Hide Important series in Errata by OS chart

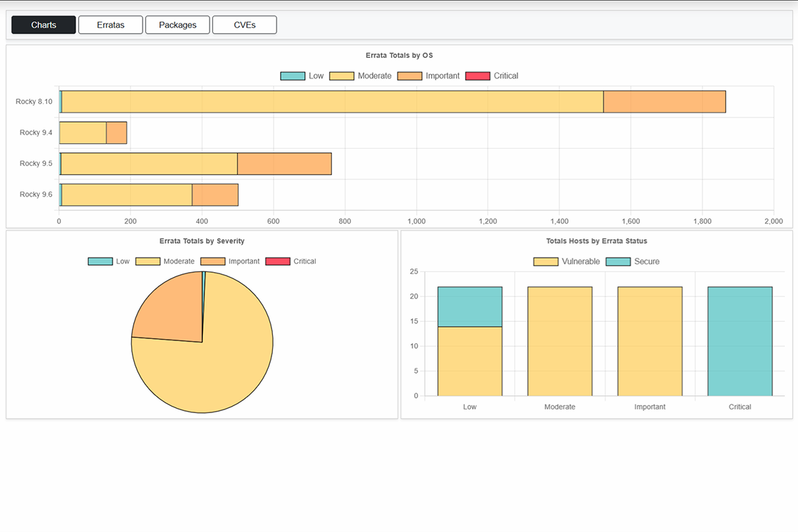click(x=428, y=76)
